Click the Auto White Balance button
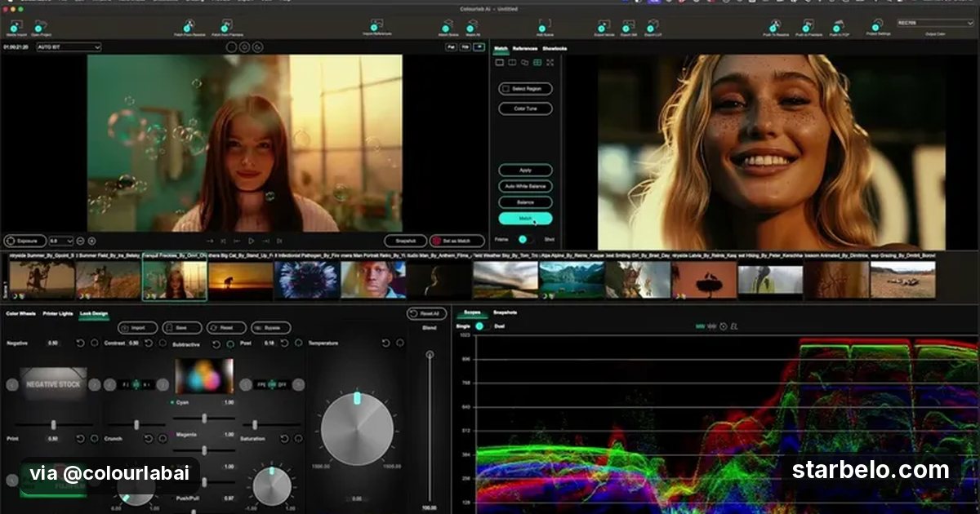980x514 pixels. coord(526,186)
